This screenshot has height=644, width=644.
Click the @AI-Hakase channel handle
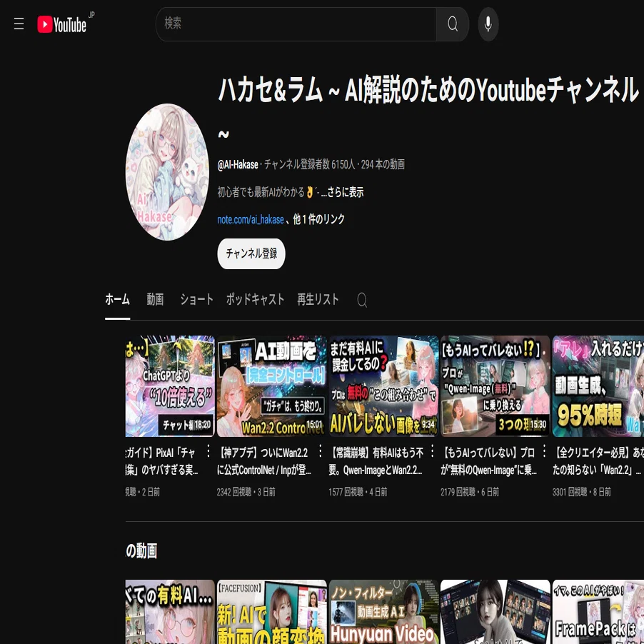(x=238, y=165)
